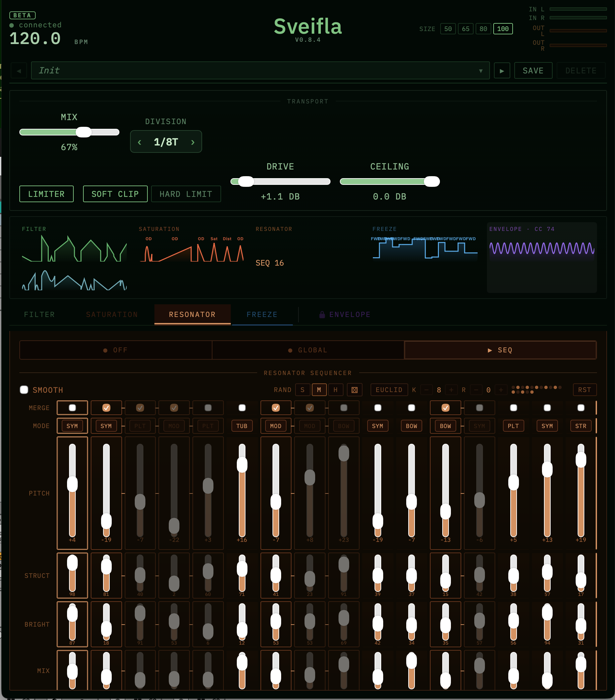Set UI size to 80
Viewport: 615px width, 700px height.
pyautogui.click(x=483, y=29)
